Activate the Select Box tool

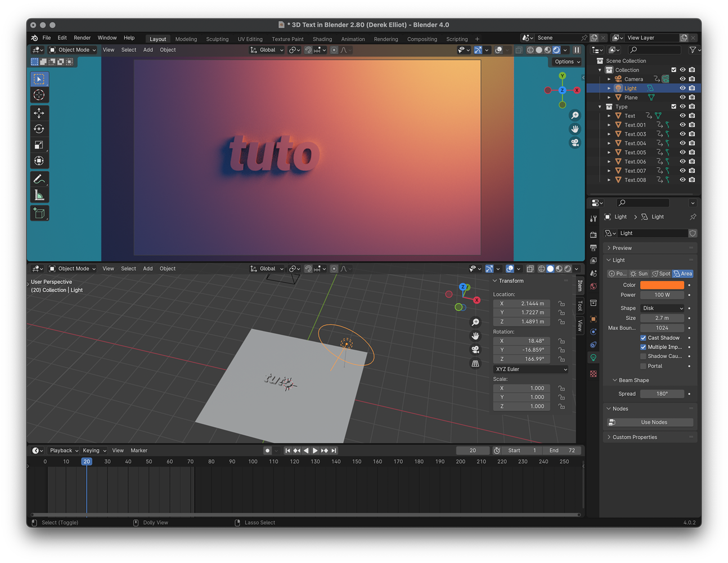[39, 79]
